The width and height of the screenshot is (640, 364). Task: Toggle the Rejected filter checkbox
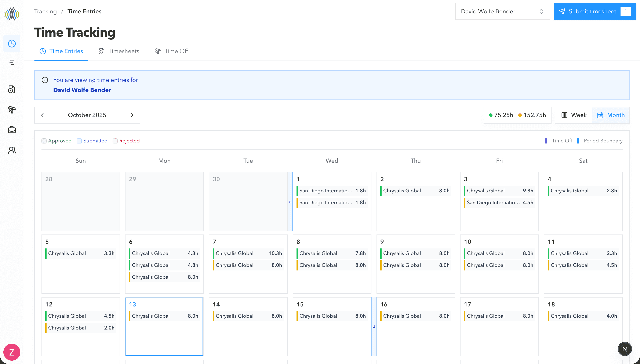click(x=115, y=141)
